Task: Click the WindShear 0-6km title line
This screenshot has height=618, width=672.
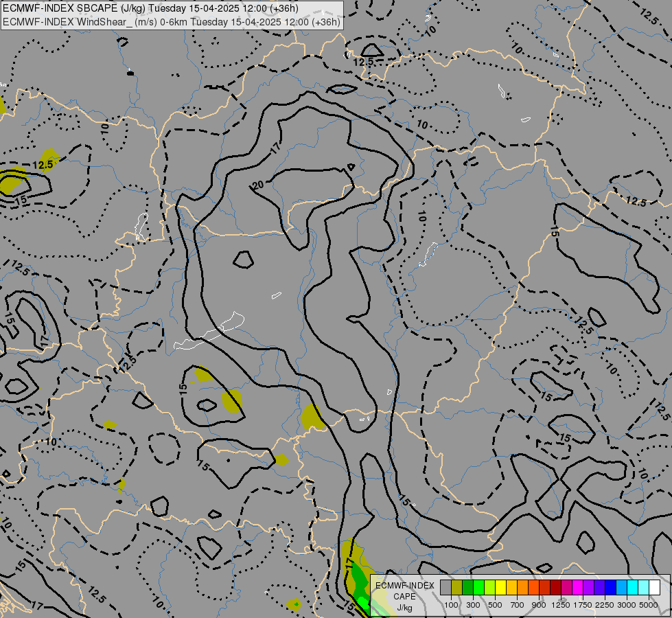Action: 172,22
